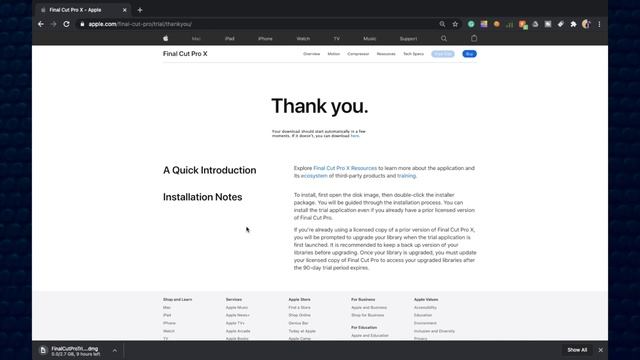Open the iPhone section in Apple nav
640x360 pixels.
point(265,39)
